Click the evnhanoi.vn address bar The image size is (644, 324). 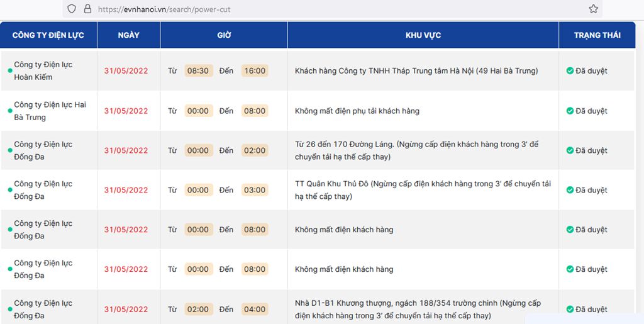pyautogui.click(x=333, y=9)
